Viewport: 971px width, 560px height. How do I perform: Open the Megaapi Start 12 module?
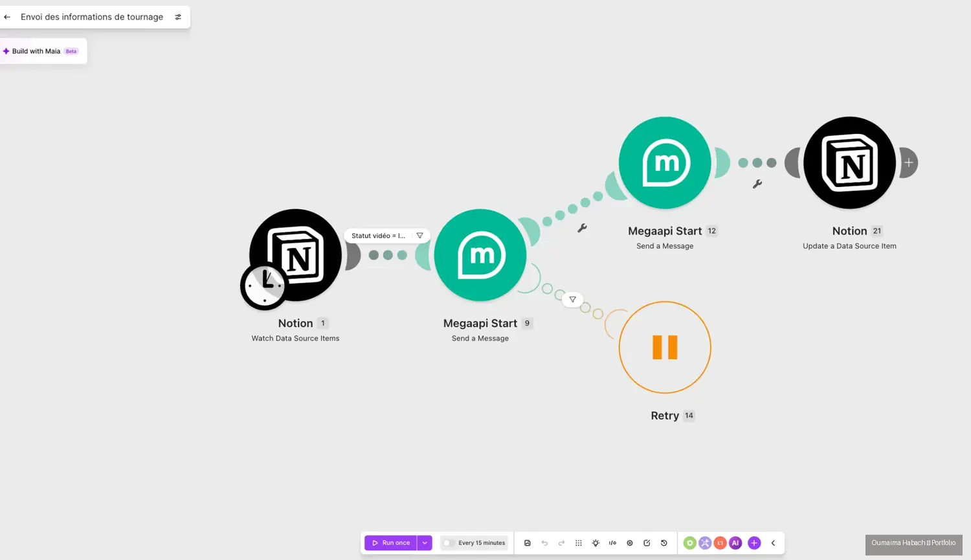point(665,162)
